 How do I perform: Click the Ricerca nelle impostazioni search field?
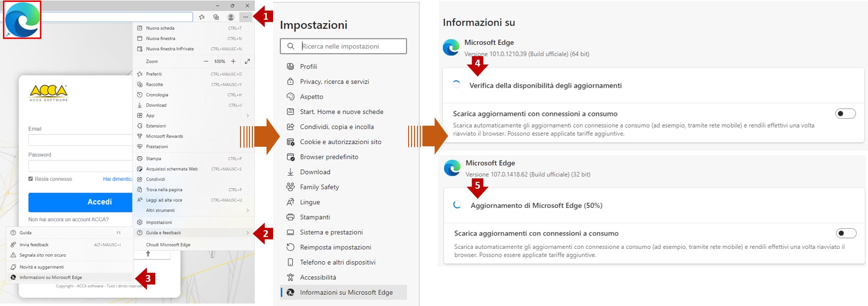pyautogui.click(x=344, y=46)
